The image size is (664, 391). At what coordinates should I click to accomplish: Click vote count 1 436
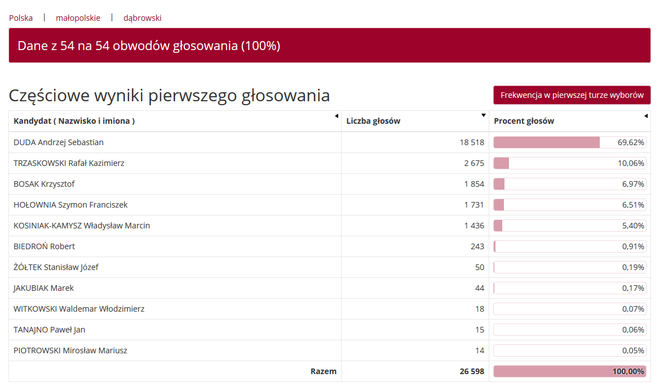point(474,225)
